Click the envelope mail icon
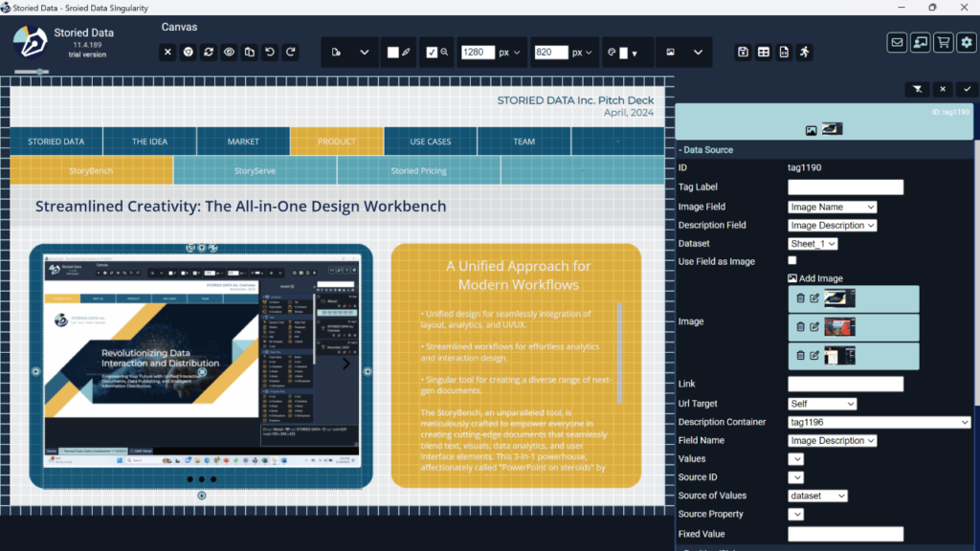 click(897, 42)
